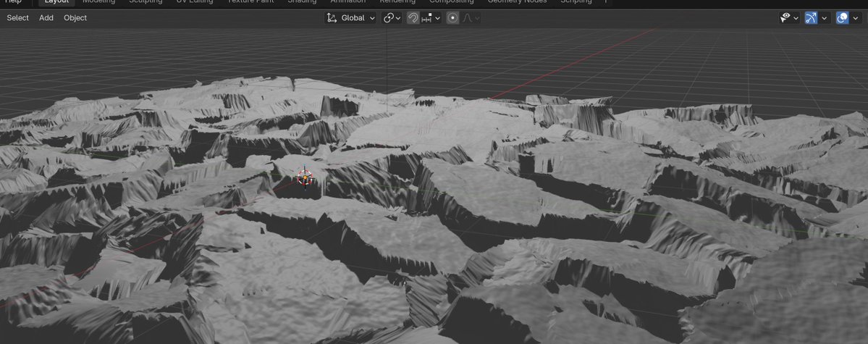Screen dimensions: 868x344
Task: Toggle viewport gizmos display
Action: pos(811,17)
